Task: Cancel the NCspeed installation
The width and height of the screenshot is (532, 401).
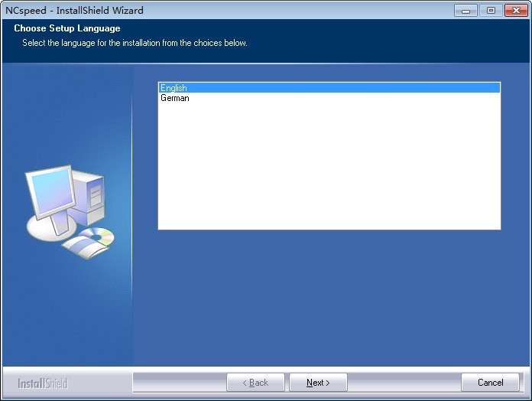Action: pos(490,383)
